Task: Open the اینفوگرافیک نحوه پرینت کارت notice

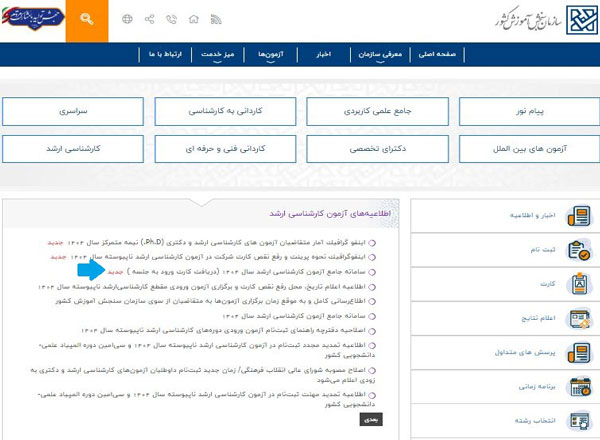Action: pos(218,257)
